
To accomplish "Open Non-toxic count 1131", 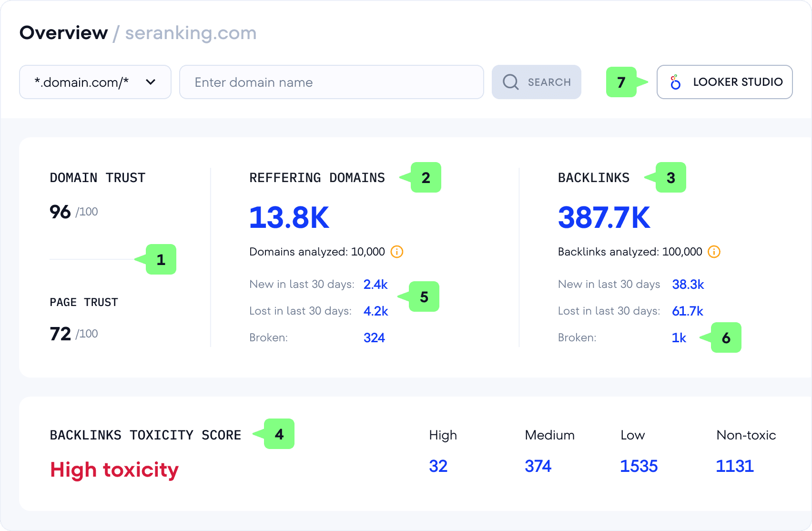I will pos(735,466).
